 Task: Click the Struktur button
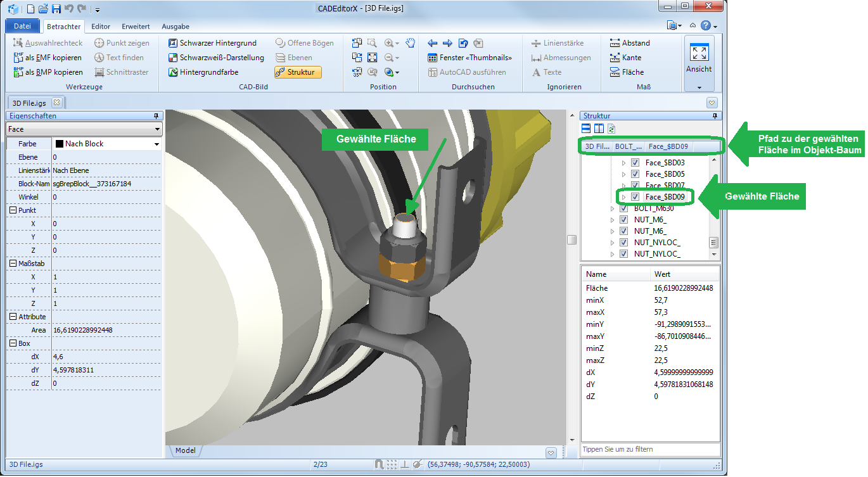tap(298, 72)
